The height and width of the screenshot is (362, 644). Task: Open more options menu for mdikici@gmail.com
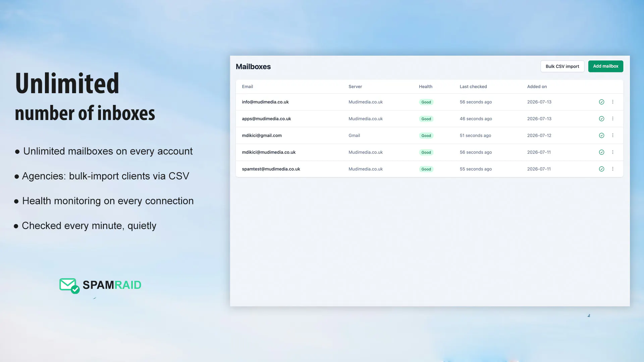pyautogui.click(x=612, y=135)
